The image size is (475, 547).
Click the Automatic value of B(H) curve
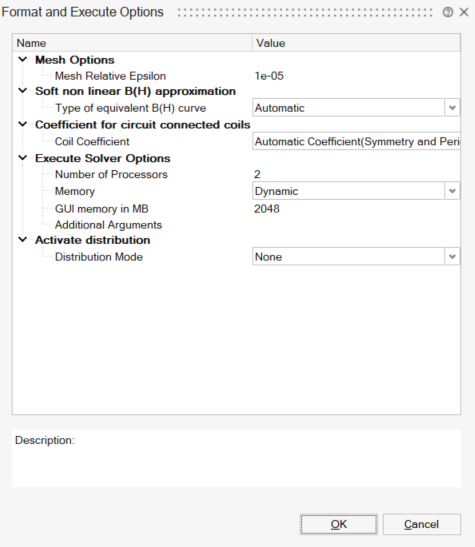point(348,108)
